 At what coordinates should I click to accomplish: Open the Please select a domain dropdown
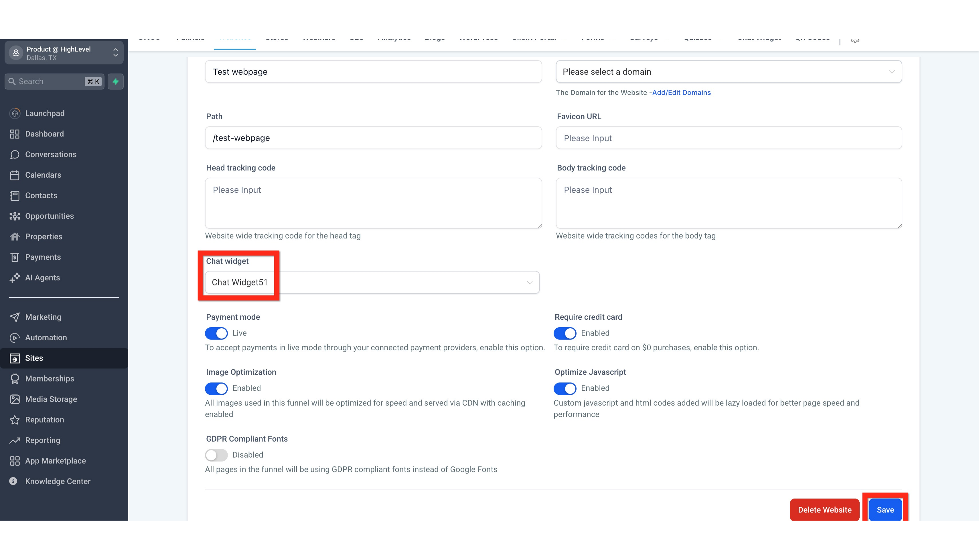(729, 72)
